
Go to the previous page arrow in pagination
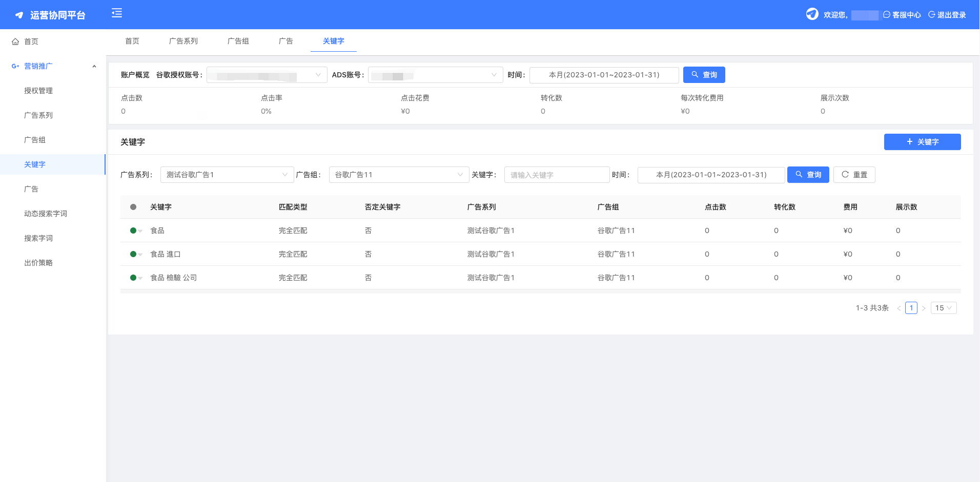pyautogui.click(x=899, y=308)
